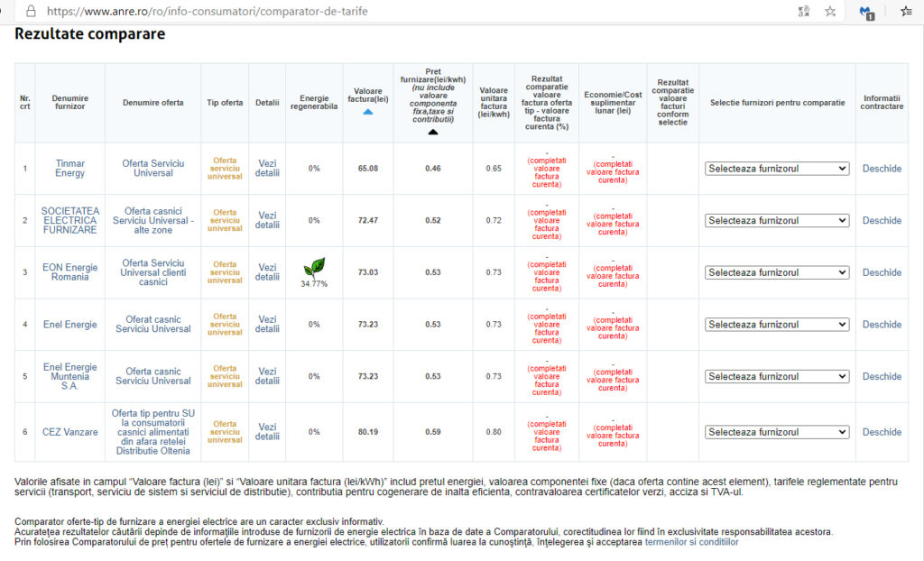
Task: Open Deschide link for EON Energie Romania
Action: [x=881, y=272]
